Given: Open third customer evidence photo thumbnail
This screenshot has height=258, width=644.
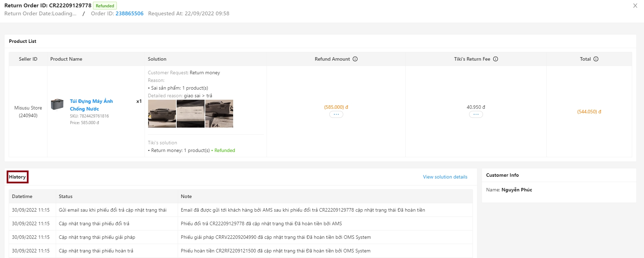Looking at the screenshot, I should (219, 114).
